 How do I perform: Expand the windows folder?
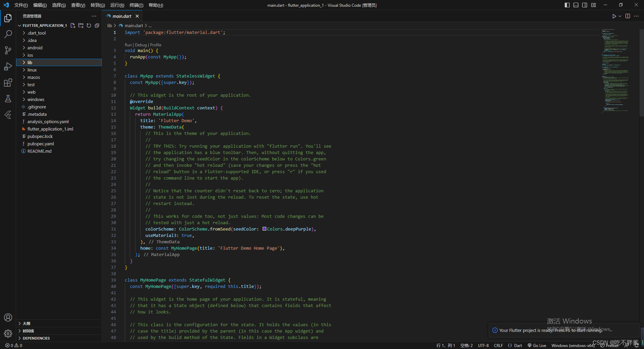point(59,99)
